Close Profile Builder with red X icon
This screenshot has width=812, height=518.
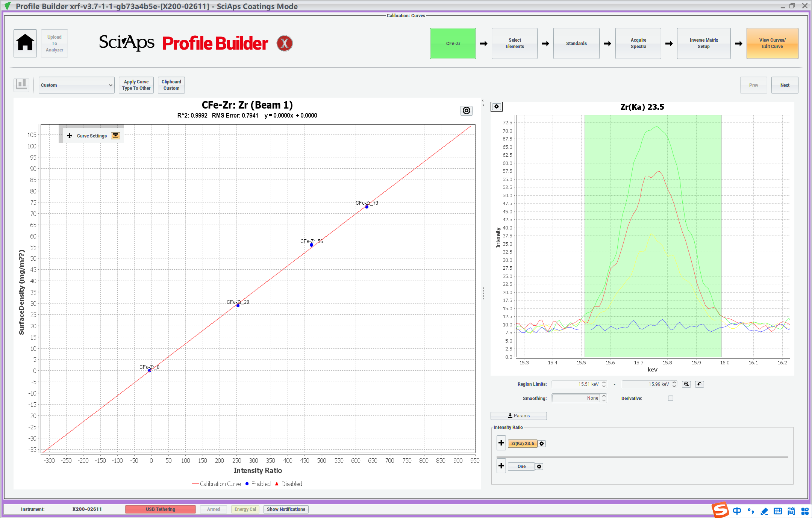[x=285, y=43]
